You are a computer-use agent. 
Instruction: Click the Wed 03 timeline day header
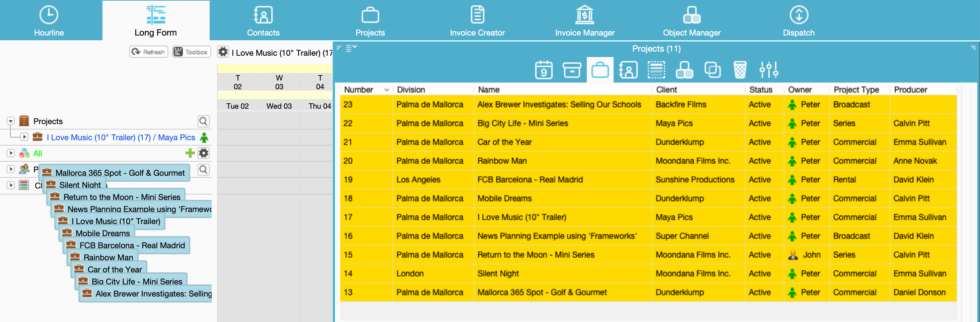point(279,106)
